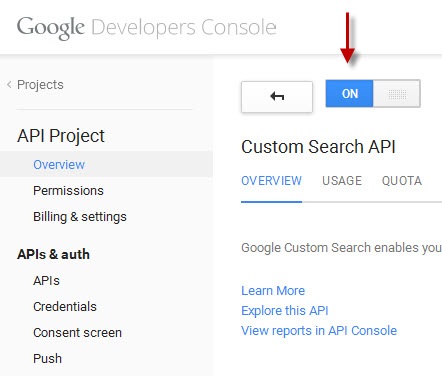Switch to the USAGE tab

coord(342,181)
